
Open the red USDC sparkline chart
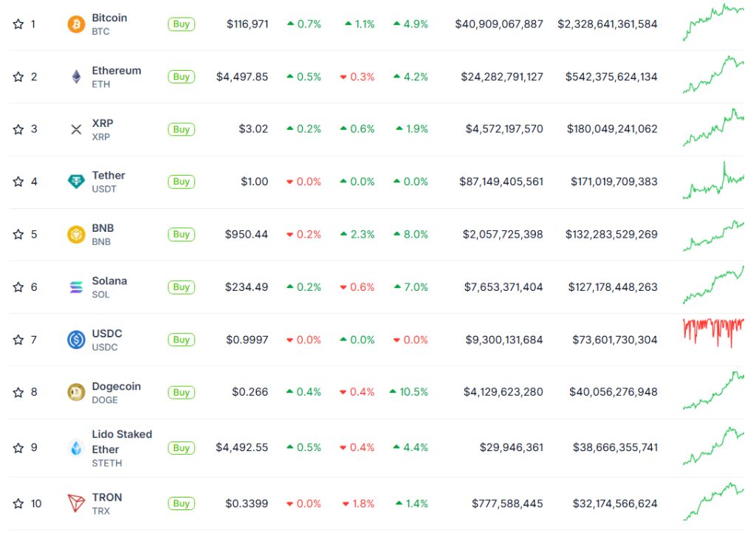pyautogui.click(x=714, y=333)
